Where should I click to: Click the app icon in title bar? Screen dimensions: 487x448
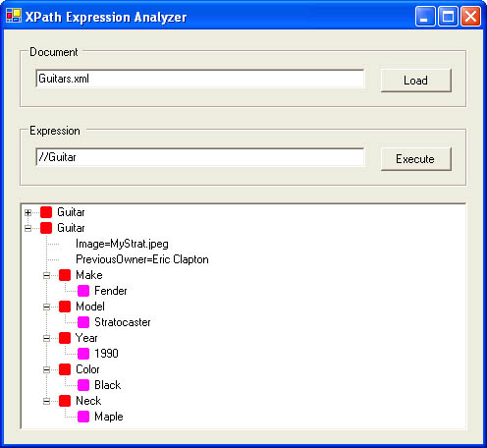click(x=14, y=16)
